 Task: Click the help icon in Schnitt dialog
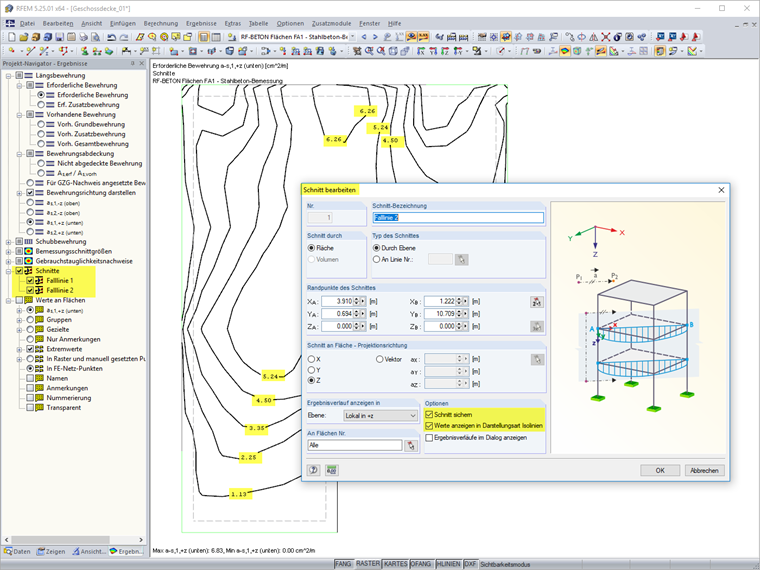click(314, 470)
